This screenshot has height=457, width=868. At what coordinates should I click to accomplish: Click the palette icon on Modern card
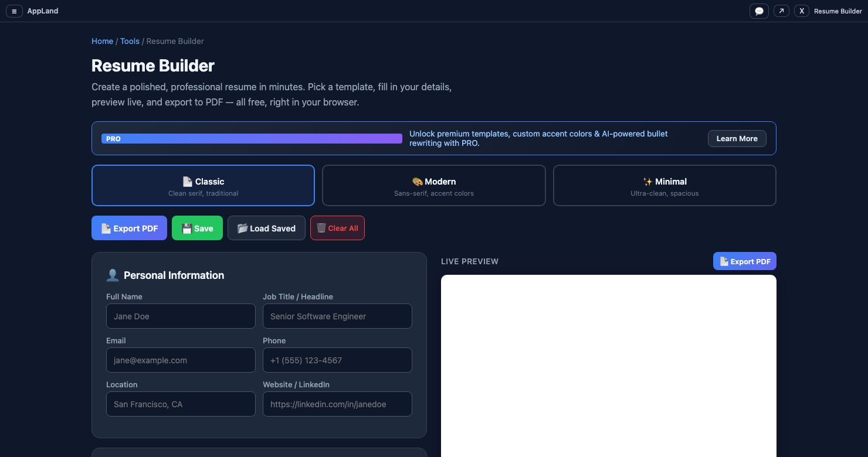[x=418, y=182]
